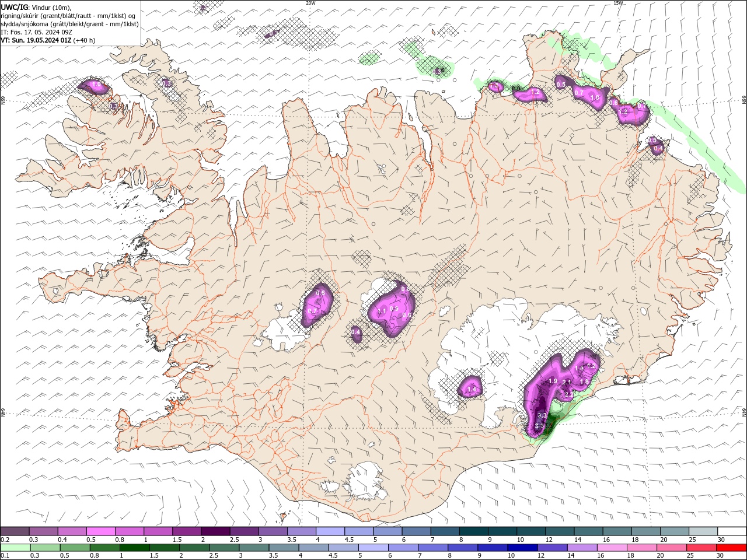Click the rain legend swatch labeled 0.3
This screenshot has width=747, height=560.
[x=46, y=548]
